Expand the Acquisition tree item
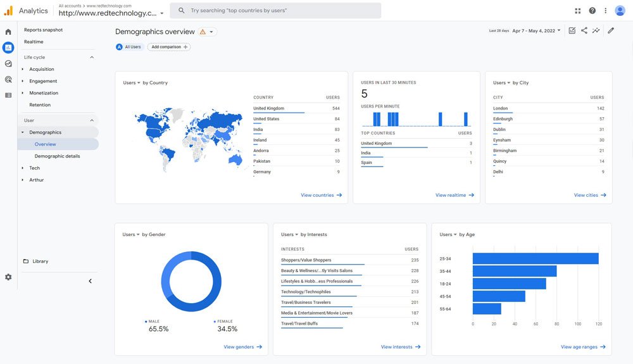The width and height of the screenshot is (633, 364). point(23,69)
